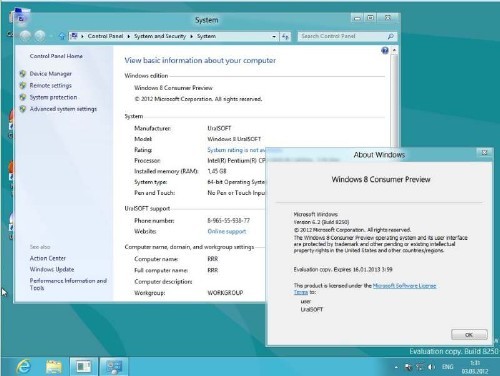Open Windows Update link in sidebar

point(52,269)
